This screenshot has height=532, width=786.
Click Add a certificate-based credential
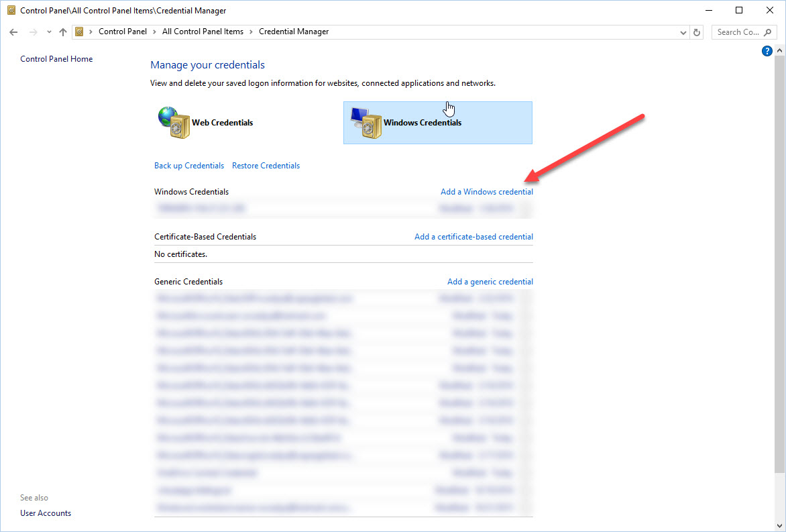(473, 237)
